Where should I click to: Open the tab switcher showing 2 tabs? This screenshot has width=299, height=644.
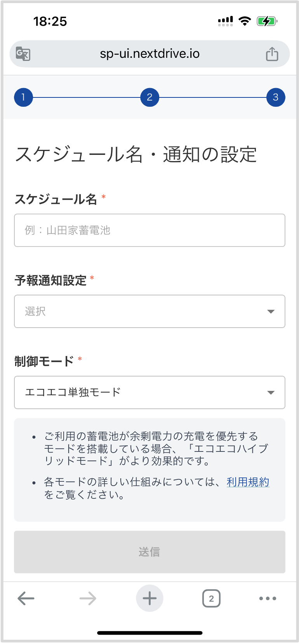(x=211, y=598)
